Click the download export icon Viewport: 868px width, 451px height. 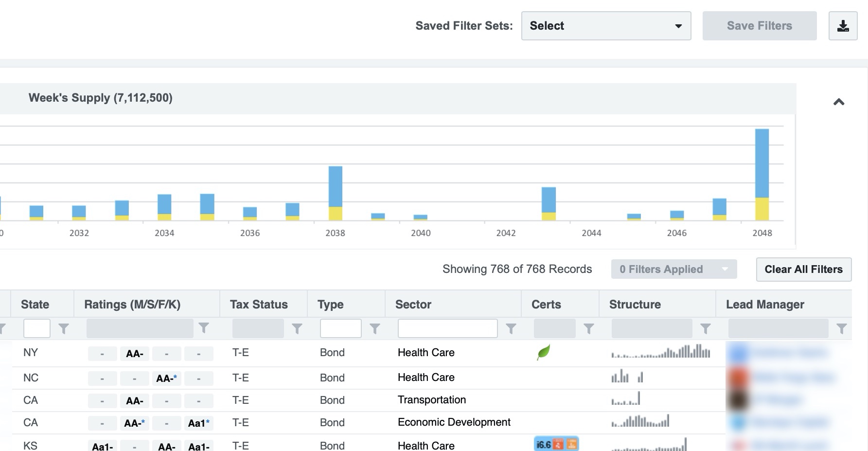(x=843, y=26)
